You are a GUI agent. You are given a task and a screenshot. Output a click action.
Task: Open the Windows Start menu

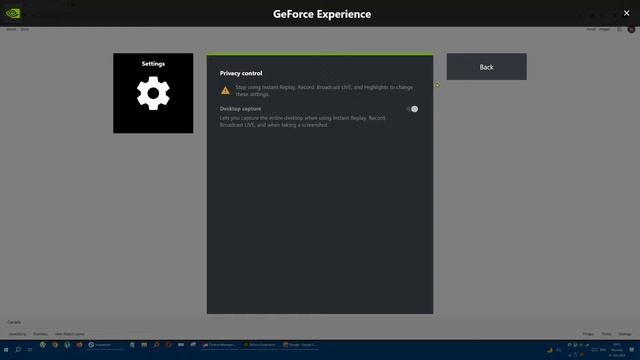coord(6,350)
